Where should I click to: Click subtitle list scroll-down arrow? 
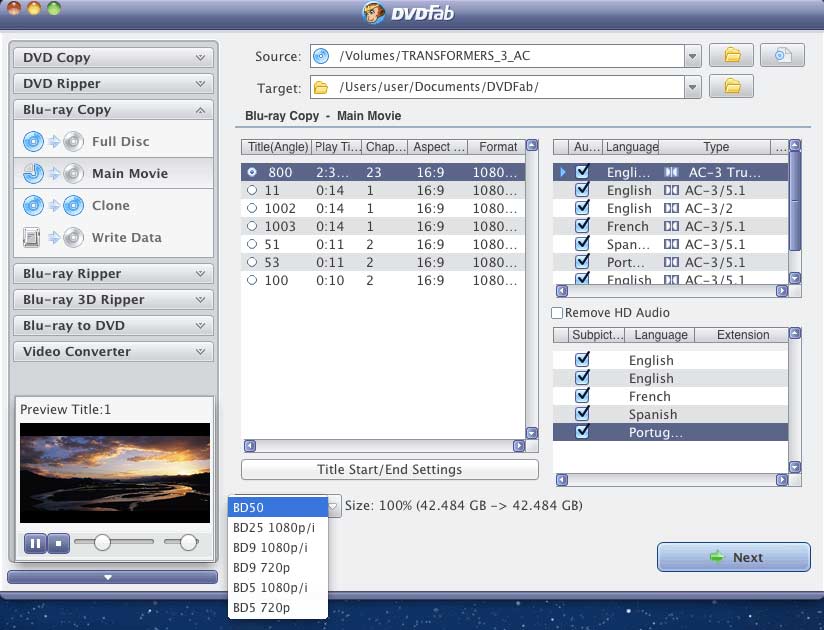pyautogui.click(x=795, y=467)
